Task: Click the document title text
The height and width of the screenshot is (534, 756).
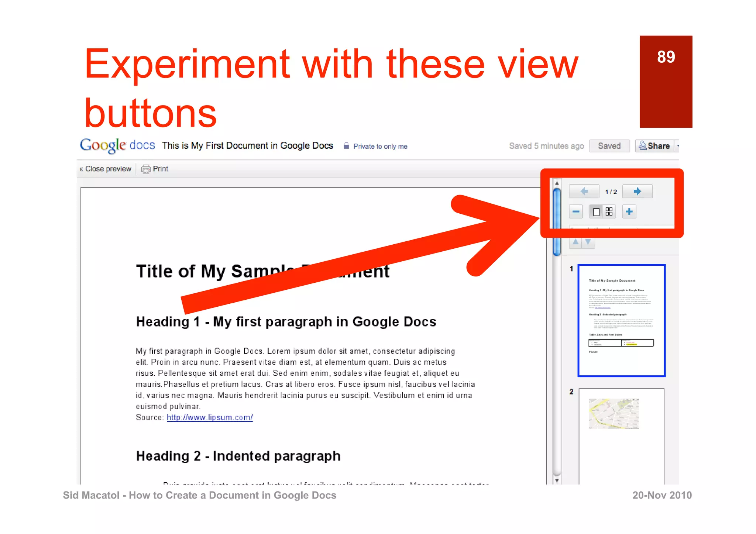Action: (x=247, y=146)
